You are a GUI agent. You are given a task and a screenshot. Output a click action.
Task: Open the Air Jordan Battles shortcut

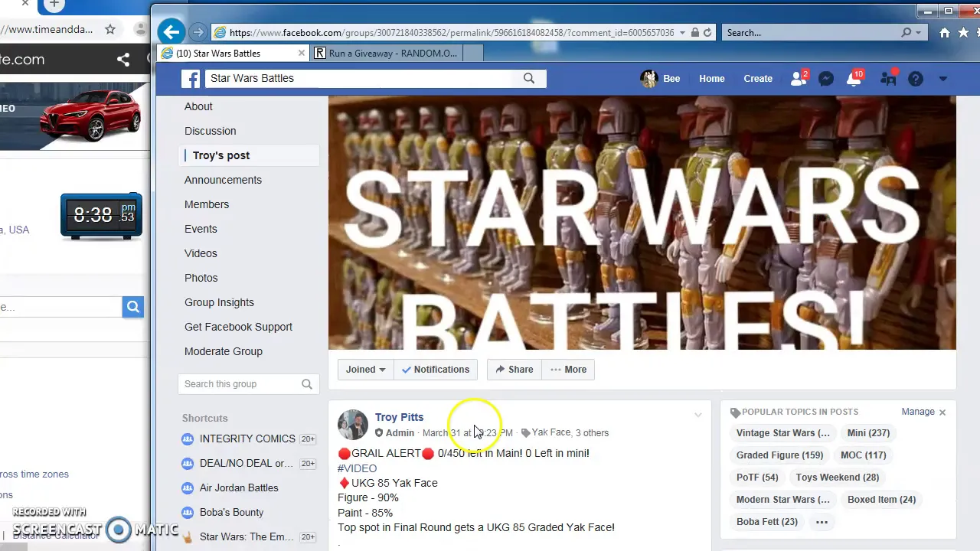pyautogui.click(x=239, y=487)
